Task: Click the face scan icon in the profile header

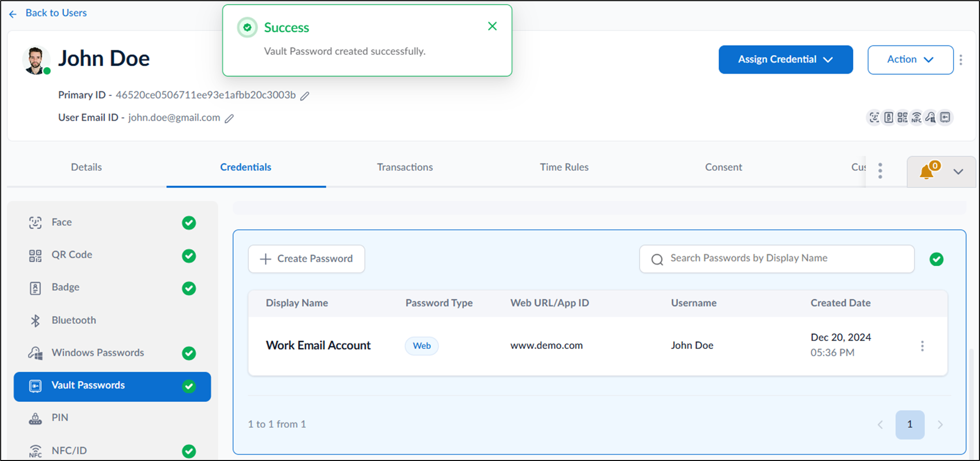Action: pyautogui.click(x=874, y=117)
